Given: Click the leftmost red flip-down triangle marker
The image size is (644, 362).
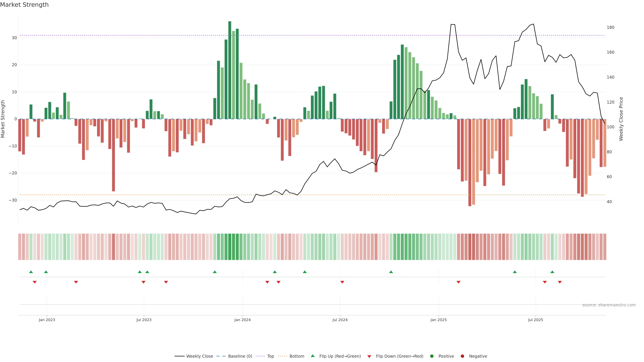Looking at the screenshot, I should (x=35, y=282).
